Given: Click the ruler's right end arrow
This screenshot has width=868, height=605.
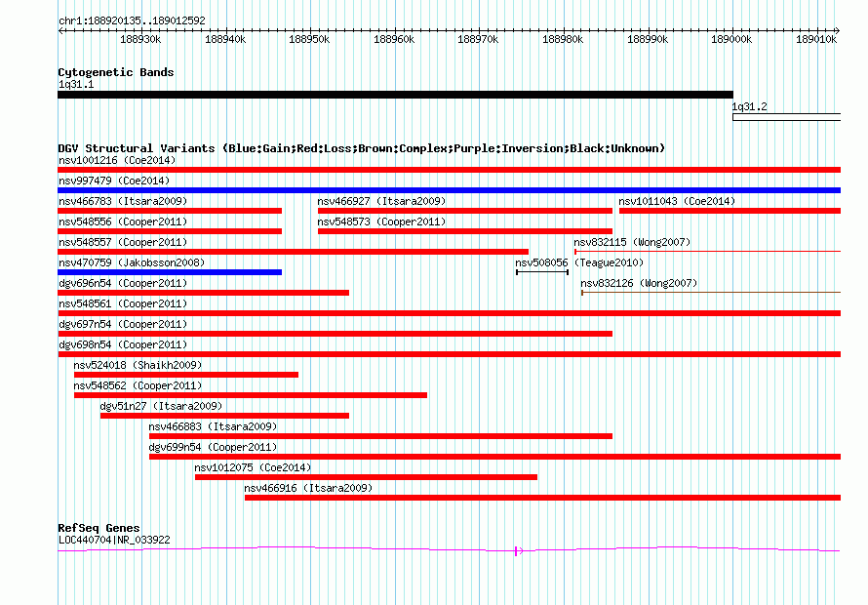Looking at the screenshot, I should click(837, 30).
